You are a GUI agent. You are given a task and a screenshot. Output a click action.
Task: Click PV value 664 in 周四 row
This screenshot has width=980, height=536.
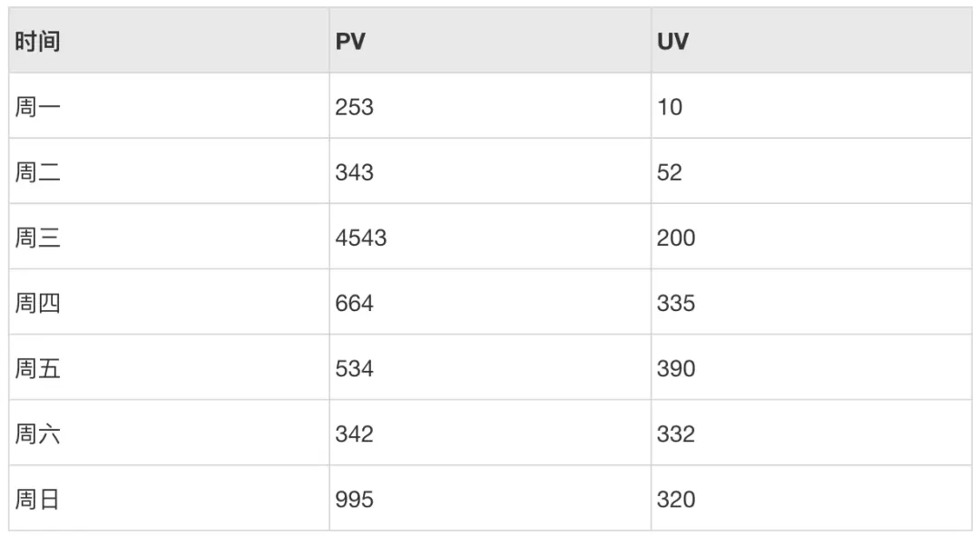(x=355, y=303)
